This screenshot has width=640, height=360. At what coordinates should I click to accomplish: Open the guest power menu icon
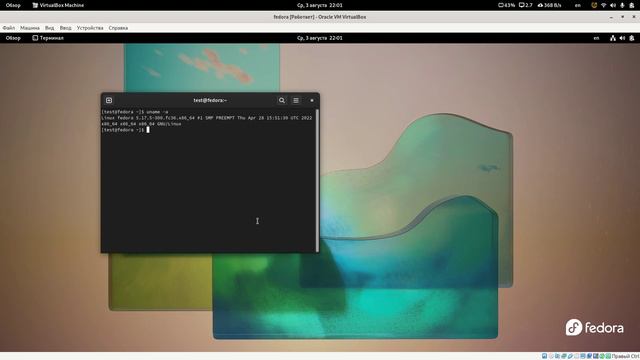coord(632,38)
